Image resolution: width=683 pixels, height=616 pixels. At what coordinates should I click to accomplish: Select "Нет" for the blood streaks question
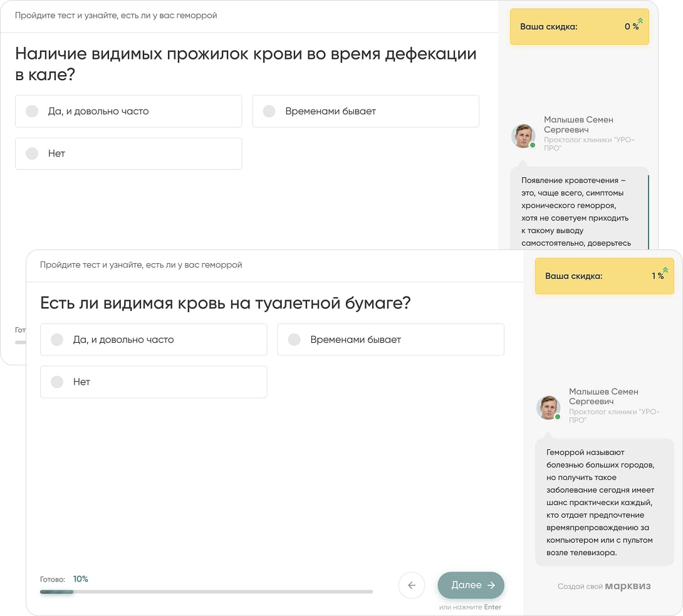click(x=128, y=154)
